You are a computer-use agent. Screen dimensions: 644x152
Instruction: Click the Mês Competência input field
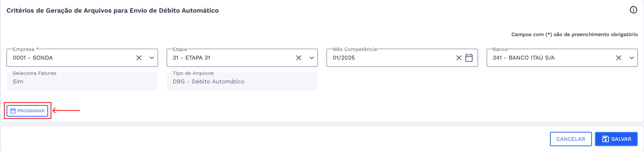pyautogui.click(x=390, y=58)
